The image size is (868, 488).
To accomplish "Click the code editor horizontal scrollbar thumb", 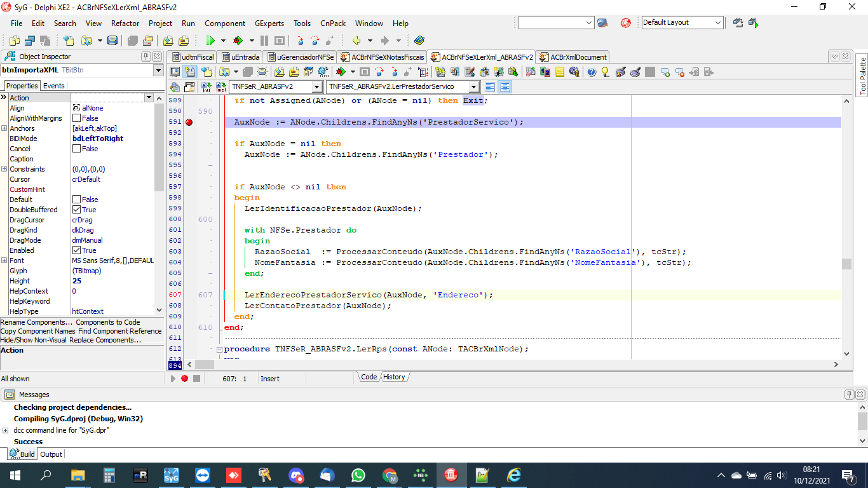I will coord(204,365).
